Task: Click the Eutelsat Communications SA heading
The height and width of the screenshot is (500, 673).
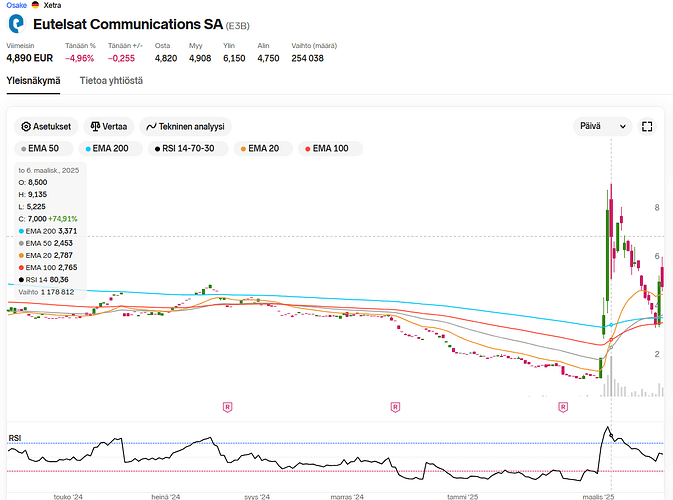Action: point(128,24)
